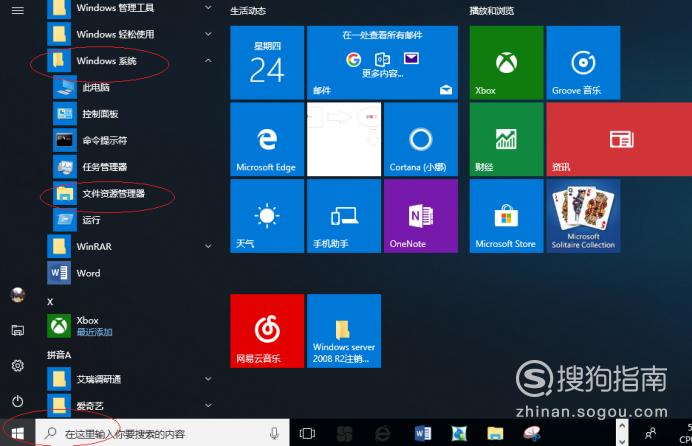
Task: Open the 网易云音乐 tile
Action: [x=267, y=331]
